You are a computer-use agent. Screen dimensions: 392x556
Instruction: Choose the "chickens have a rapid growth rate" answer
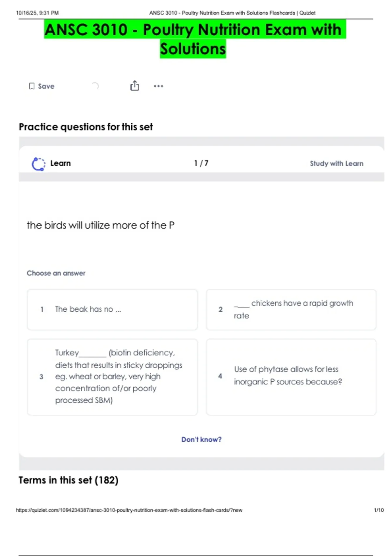point(291,309)
